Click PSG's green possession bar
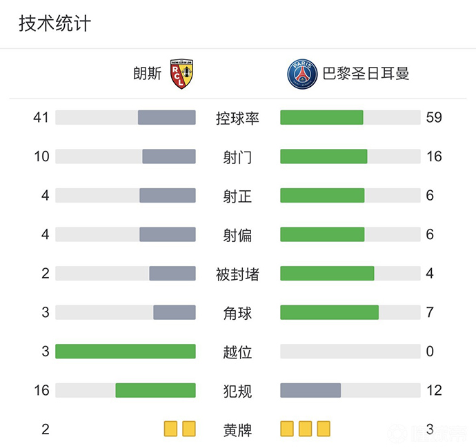476x448 pixels. pos(321,117)
